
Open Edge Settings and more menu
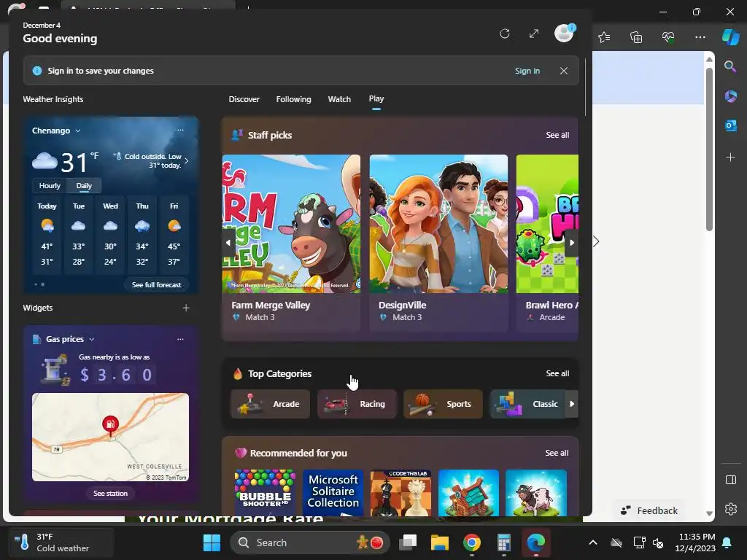700,37
